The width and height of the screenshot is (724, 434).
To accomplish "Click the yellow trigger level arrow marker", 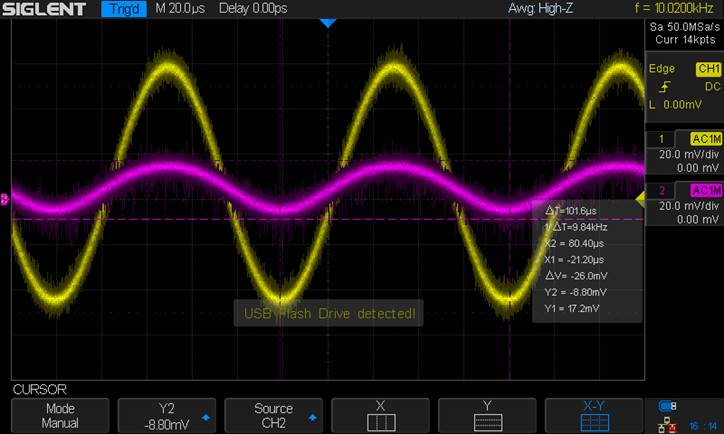I will (640, 200).
